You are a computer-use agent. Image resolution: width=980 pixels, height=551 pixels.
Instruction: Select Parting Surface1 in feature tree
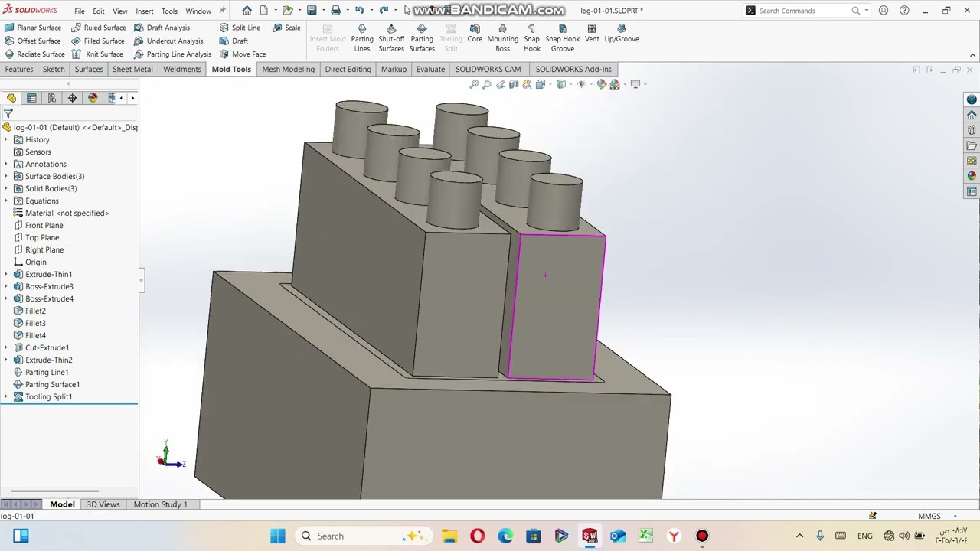[x=47, y=385]
